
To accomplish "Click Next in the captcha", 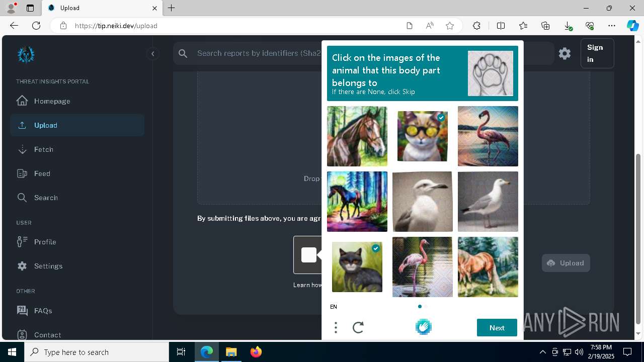I will click(x=497, y=328).
